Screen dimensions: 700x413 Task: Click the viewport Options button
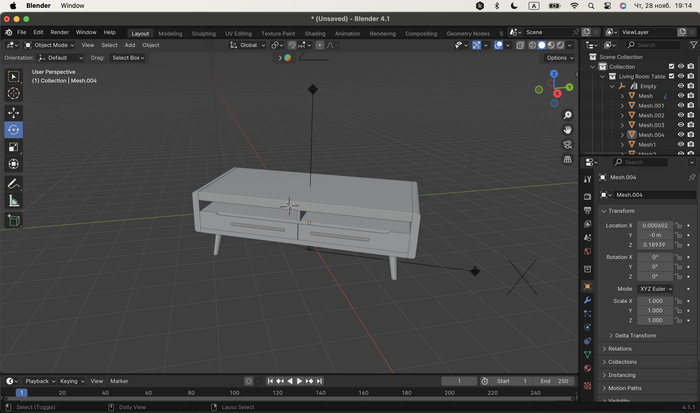pyautogui.click(x=559, y=58)
